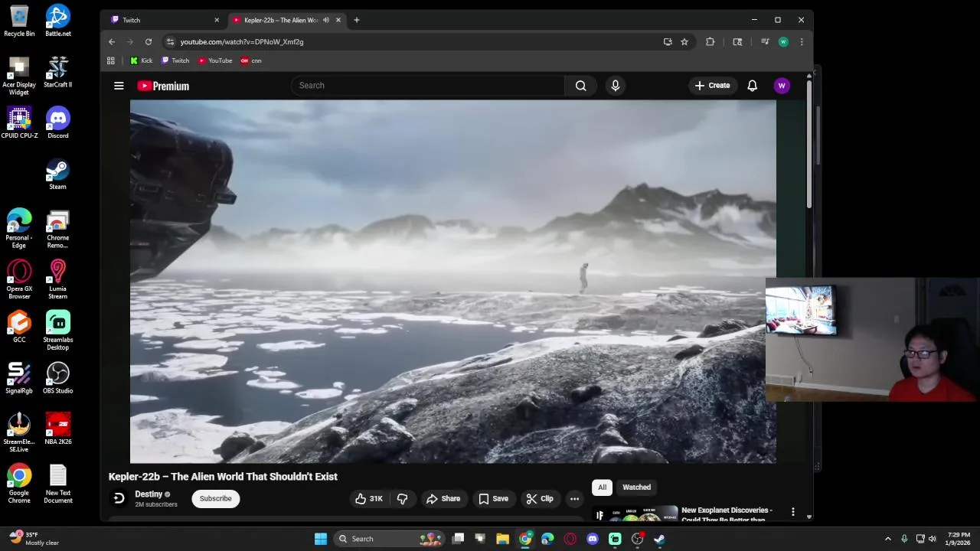Bookmark this page with the star
The width and height of the screenshot is (980, 551).
pos(684,42)
